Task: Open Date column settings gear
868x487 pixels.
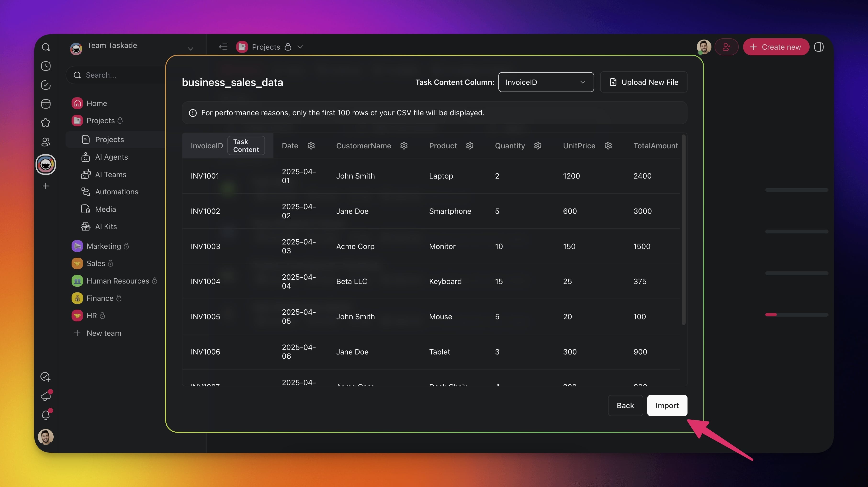Action: tap(311, 146)
